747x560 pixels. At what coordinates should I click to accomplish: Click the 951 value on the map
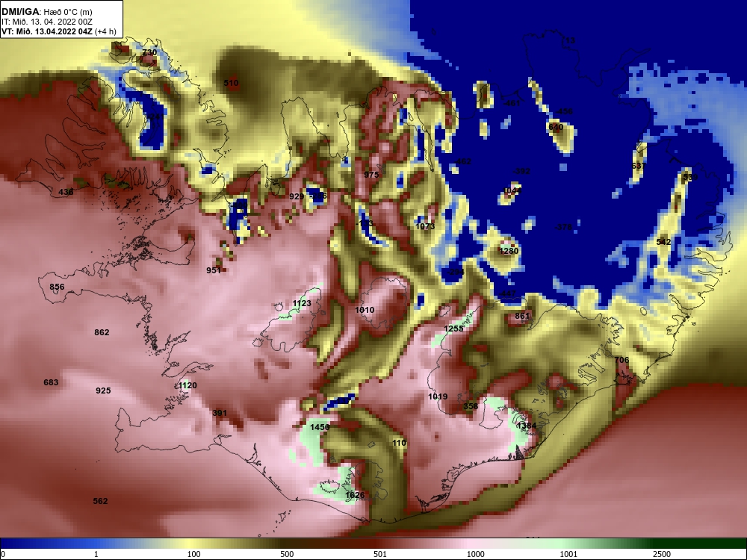click(214, 270)
